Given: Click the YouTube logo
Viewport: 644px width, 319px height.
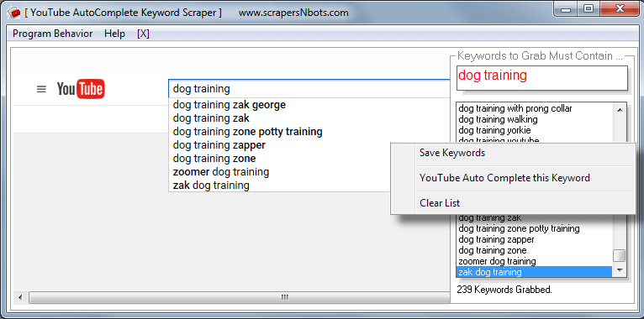Looking at the screenshot, I should click(81, 89).
